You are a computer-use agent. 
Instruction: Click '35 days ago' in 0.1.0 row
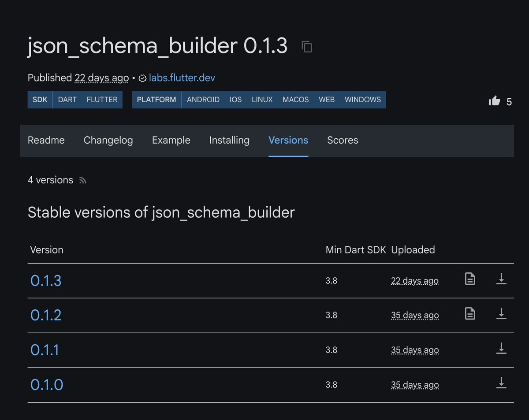[415, 385]
